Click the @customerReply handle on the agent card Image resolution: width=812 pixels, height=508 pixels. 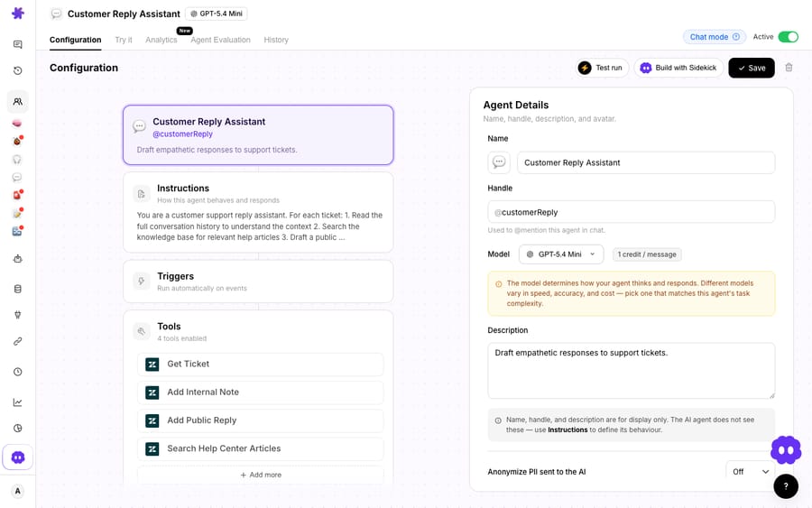pos(183,134)
